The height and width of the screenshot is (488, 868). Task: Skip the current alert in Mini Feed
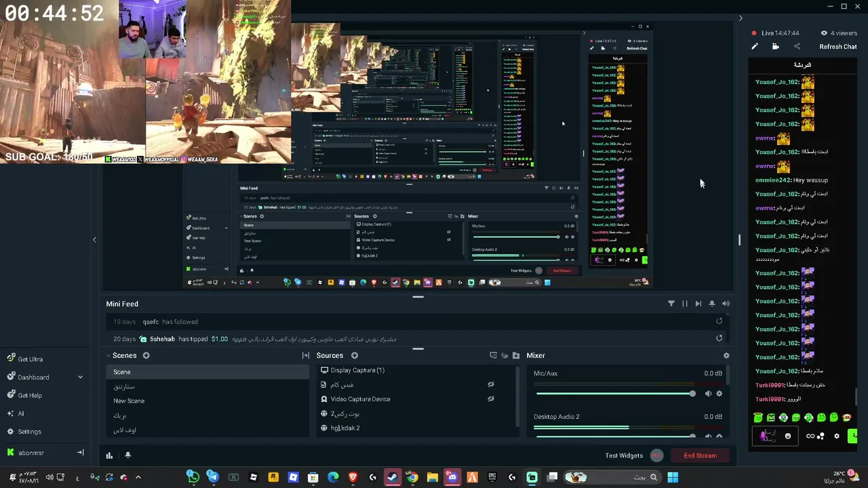click(698, 304)
